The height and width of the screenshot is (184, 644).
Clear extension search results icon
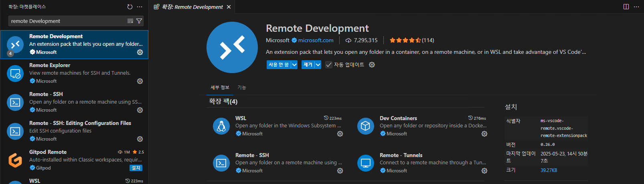click(x=130, y=21)
